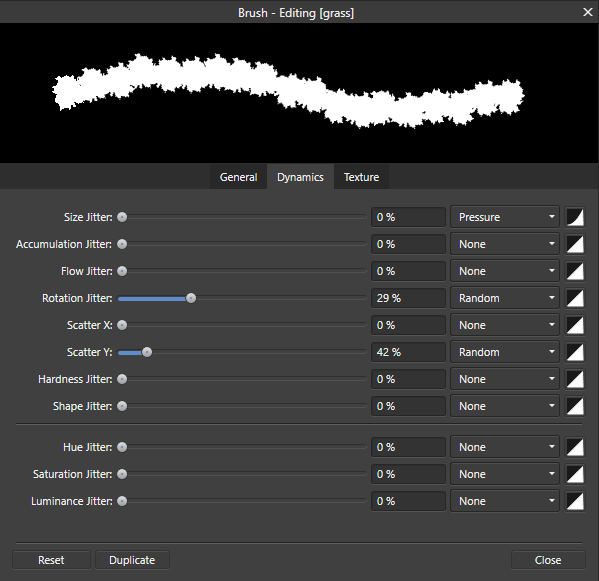Screen dimensions: 599x581
Task: Click the Reset button
Action: coord(51,560)
